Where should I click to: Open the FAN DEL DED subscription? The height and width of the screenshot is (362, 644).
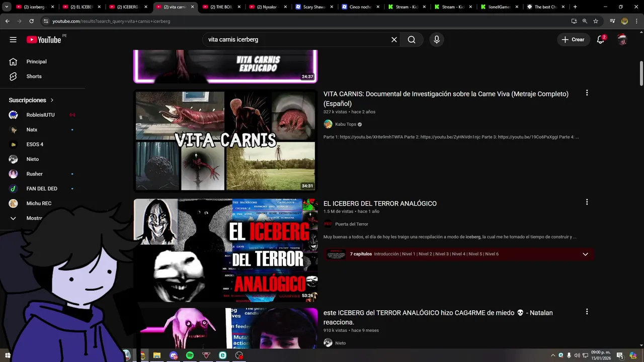(x=42, y=189)
